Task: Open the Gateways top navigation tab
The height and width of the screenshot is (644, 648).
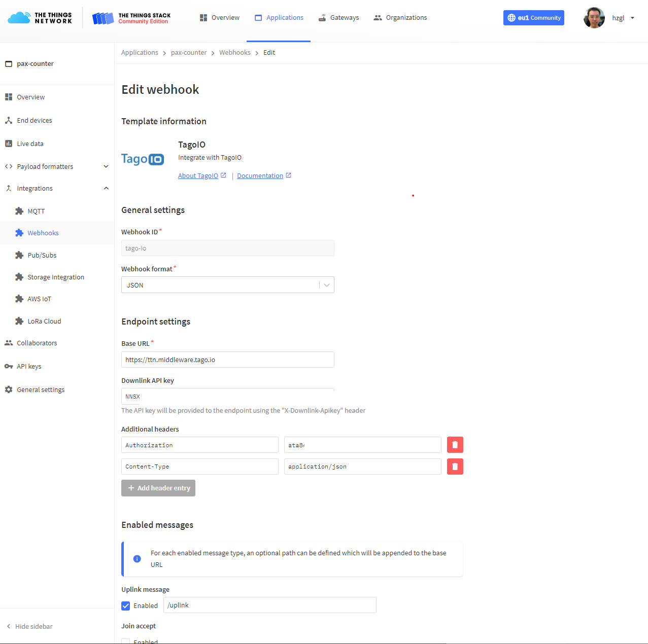Action: coord(338,18)
